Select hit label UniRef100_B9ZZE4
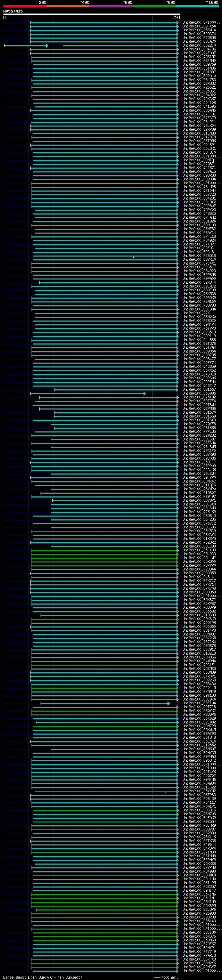Screen dimensions: 222x980 [199, 401]
